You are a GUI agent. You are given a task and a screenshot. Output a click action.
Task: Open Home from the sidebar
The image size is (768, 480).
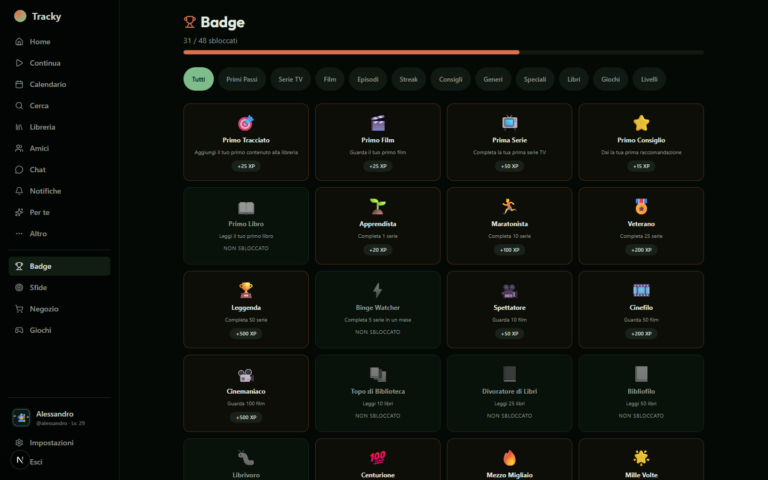(59, 42)
